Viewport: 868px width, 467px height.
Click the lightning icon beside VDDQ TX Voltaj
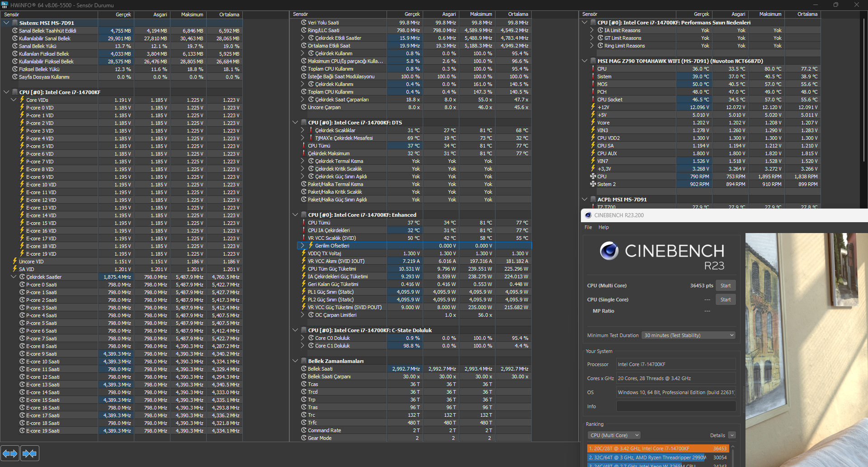click(x=304, y=253)
